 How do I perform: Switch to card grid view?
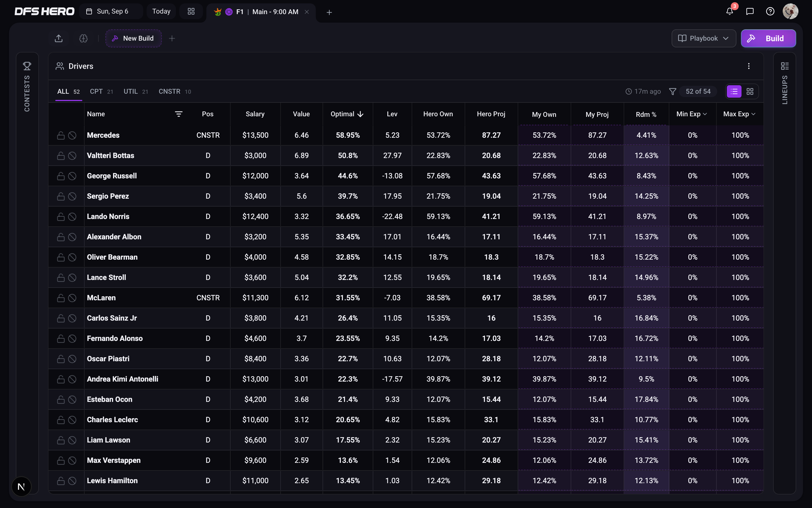point(750,91)
